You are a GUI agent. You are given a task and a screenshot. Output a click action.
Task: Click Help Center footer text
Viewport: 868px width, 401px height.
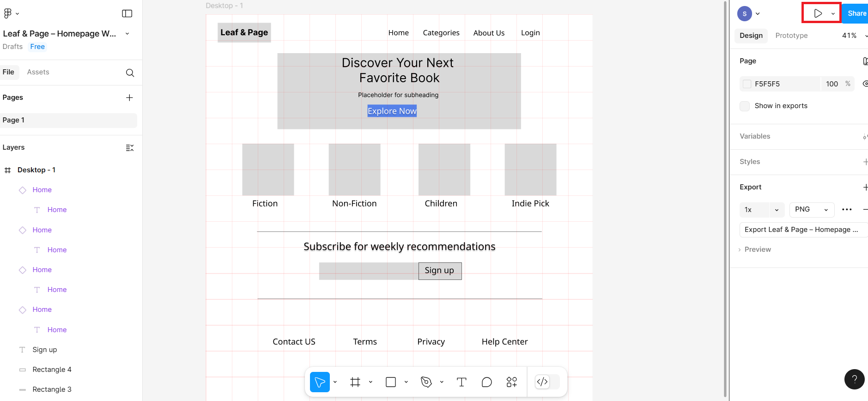point(504,342)
